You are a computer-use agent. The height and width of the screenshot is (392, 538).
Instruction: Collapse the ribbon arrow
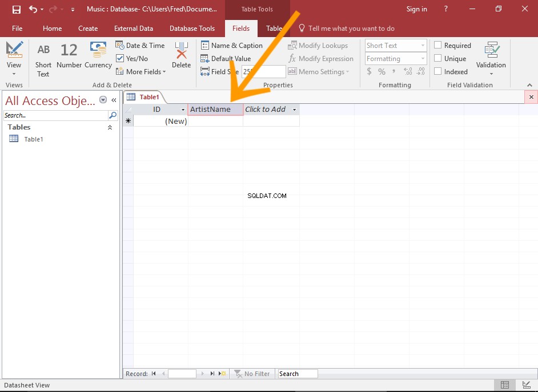(529, 85)
